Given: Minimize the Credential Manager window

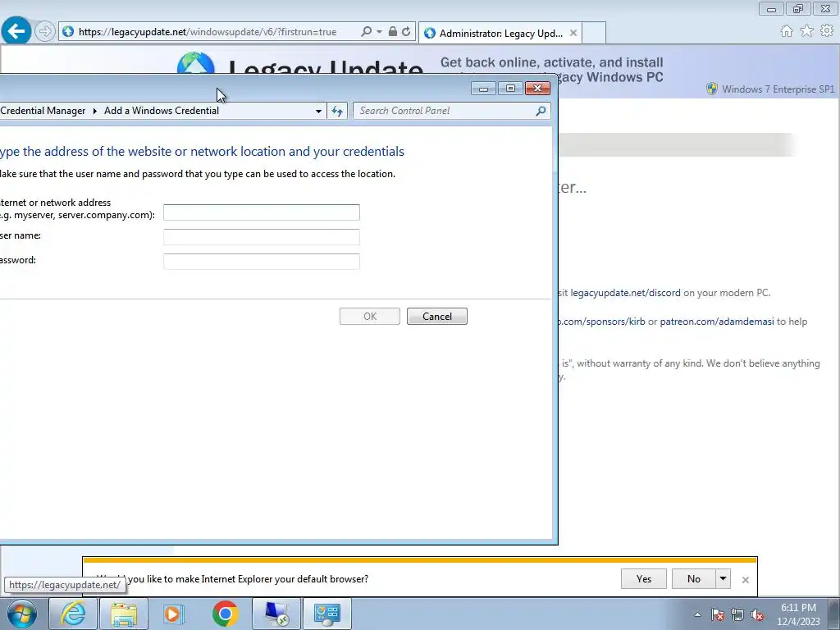Looking at the screenshot, I should [x=484, y=89].
